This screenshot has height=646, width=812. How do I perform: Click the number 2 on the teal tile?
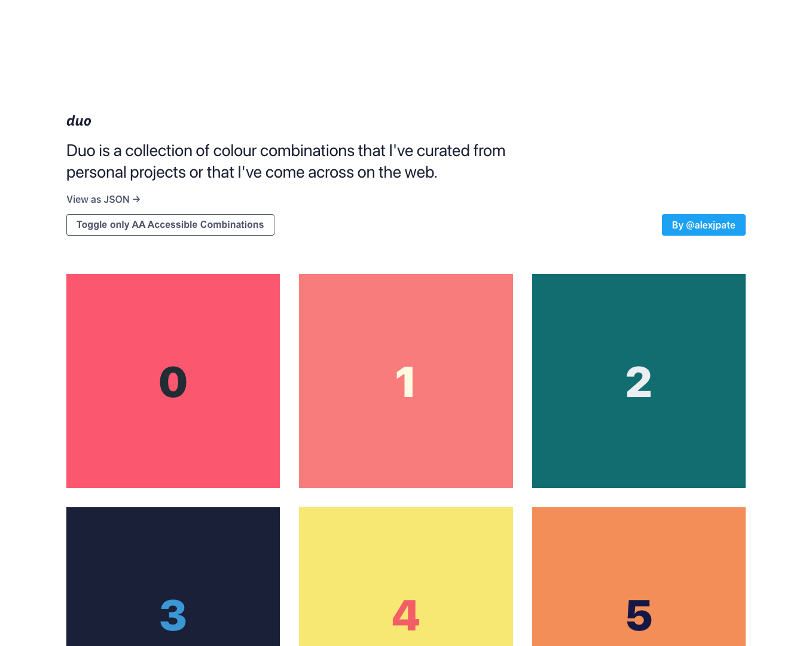pyautogui.click(x=639, y=382)
